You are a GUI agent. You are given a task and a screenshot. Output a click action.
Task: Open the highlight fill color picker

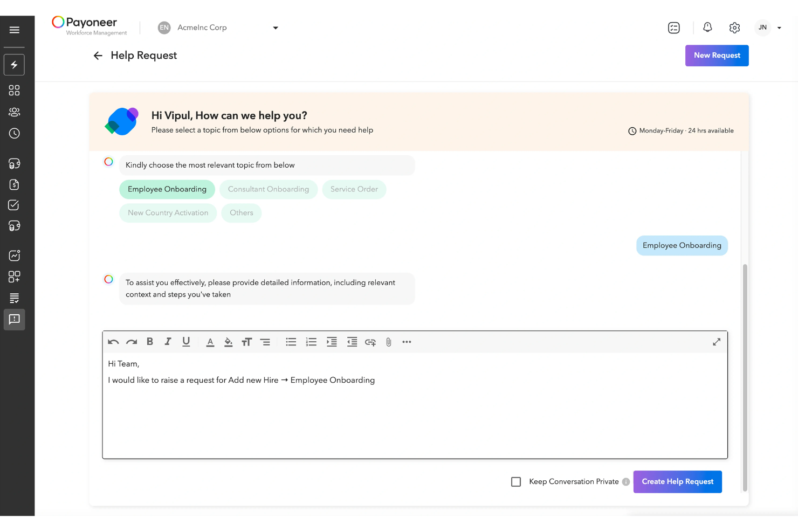pos(229,342)
